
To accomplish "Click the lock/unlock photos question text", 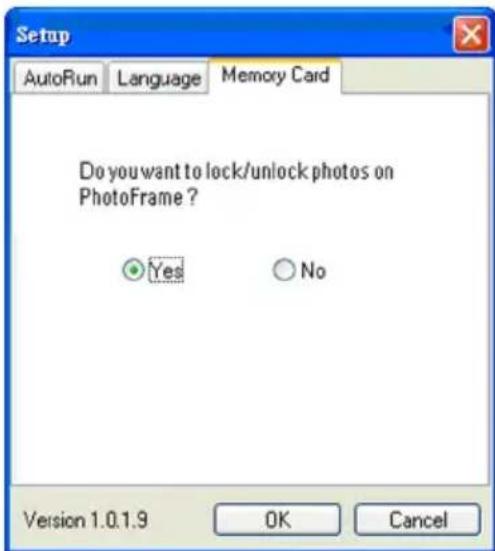I will 236,171.
